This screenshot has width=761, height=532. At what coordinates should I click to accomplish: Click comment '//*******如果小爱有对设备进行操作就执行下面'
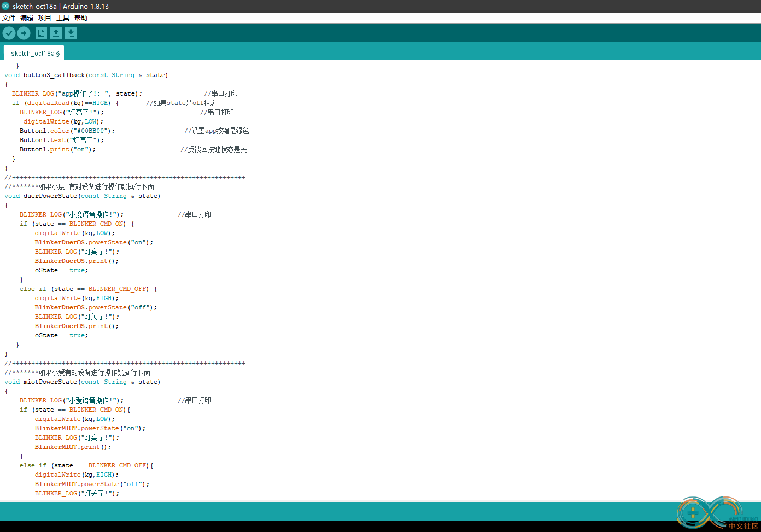click(x=78, y=373)
